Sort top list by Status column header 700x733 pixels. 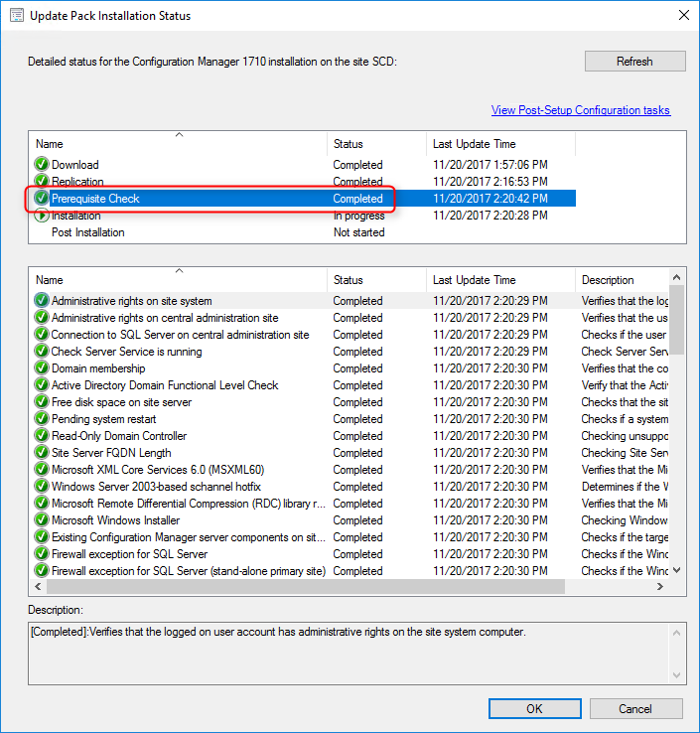pos(377,143)
